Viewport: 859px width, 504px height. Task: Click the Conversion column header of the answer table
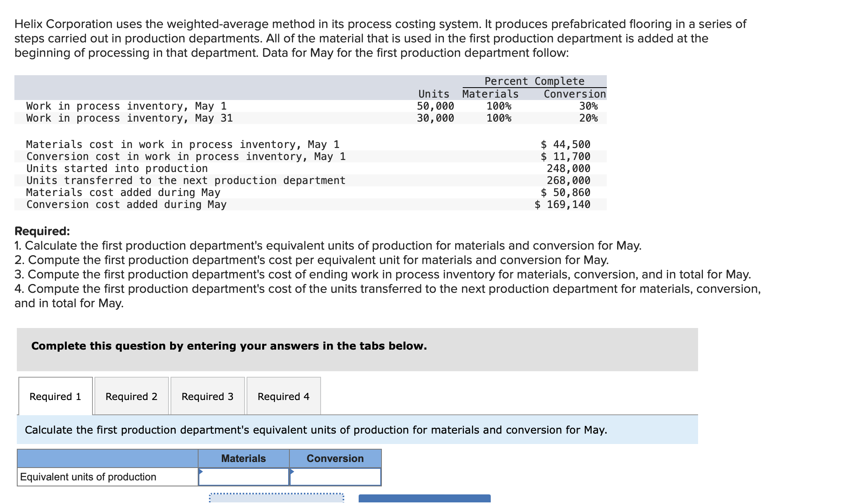335,458
